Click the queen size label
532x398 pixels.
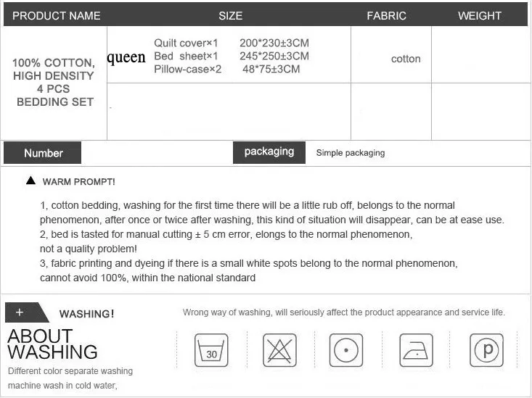click(x=126, y=57)
